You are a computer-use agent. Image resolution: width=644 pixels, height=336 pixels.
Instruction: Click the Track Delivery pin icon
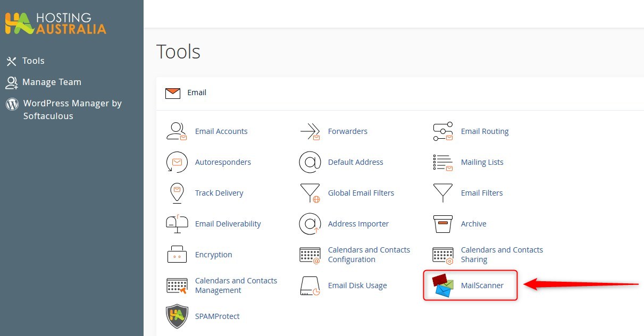click(x=177, y=193)
